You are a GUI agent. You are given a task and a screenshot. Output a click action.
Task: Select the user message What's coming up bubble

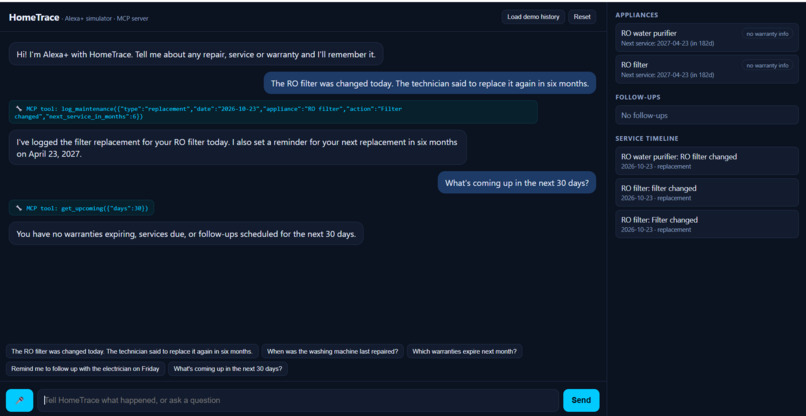(x=517, y=183)
